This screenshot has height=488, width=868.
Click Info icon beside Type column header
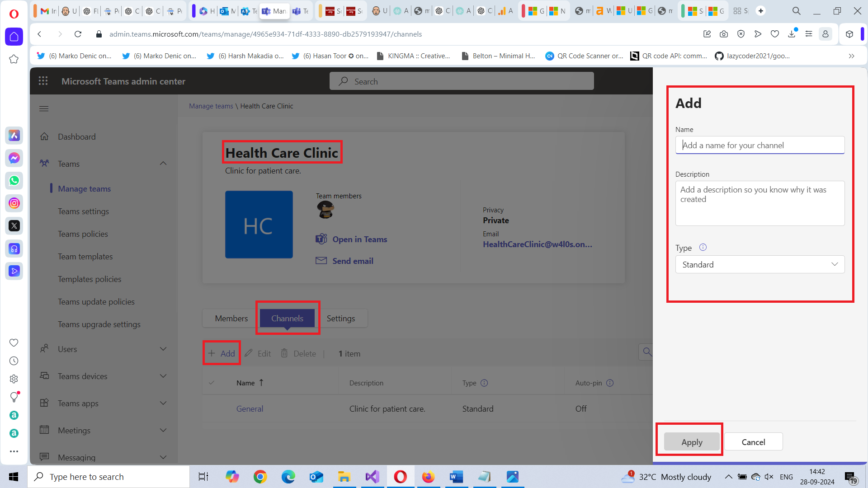(x=484, y=383)
